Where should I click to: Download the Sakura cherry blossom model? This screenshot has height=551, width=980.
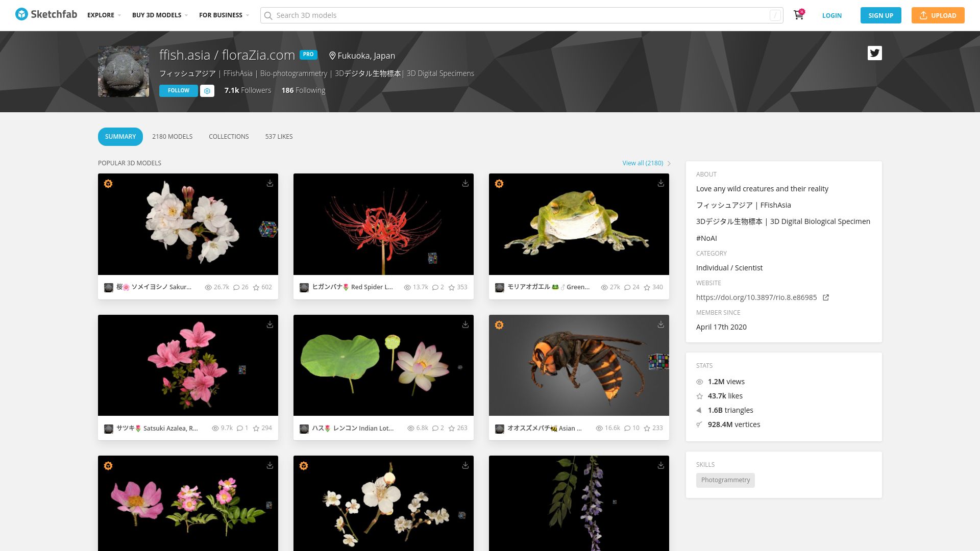pyautogui.click(x=270, y=183)
